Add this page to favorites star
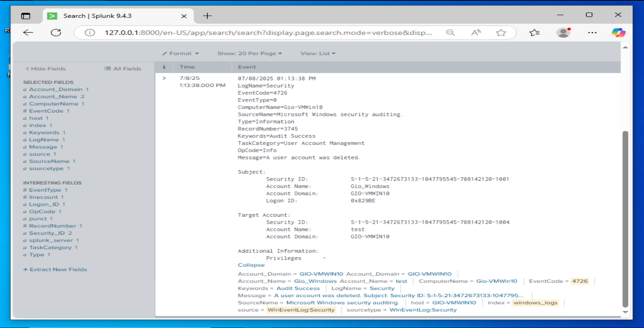The image size is (644, 328). 501,33
